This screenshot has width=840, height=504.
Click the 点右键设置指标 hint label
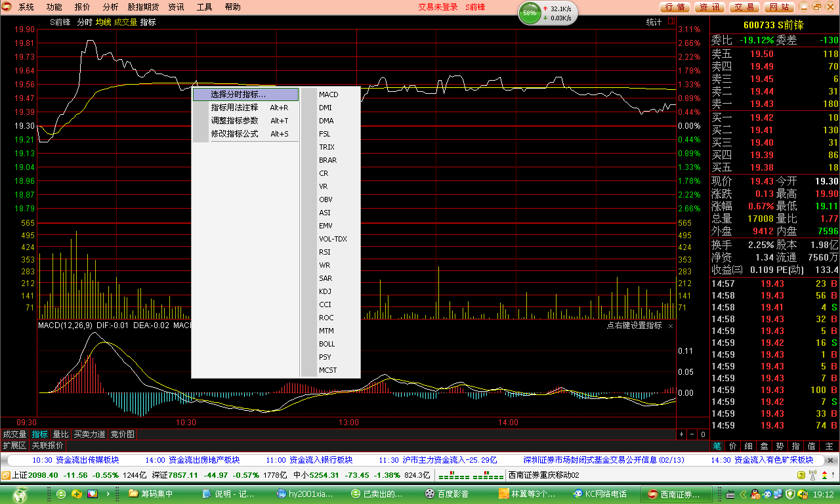[x=634, y=325]
